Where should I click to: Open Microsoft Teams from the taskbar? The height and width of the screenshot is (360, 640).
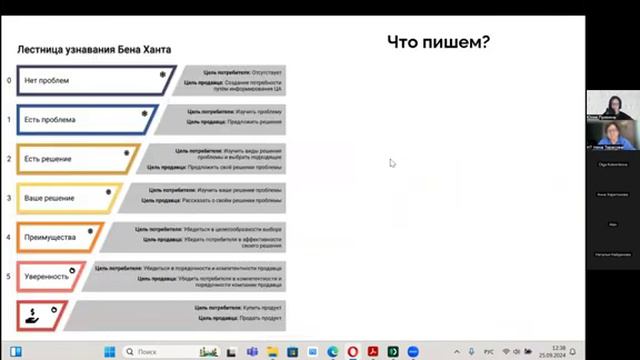[x=252, y=351]
